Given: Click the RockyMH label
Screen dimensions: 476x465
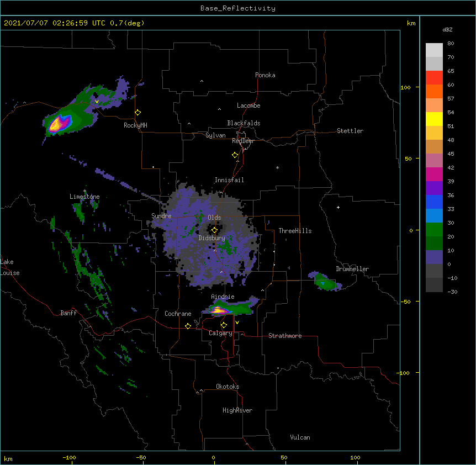Looking at the screenshot, I should 135,125.
